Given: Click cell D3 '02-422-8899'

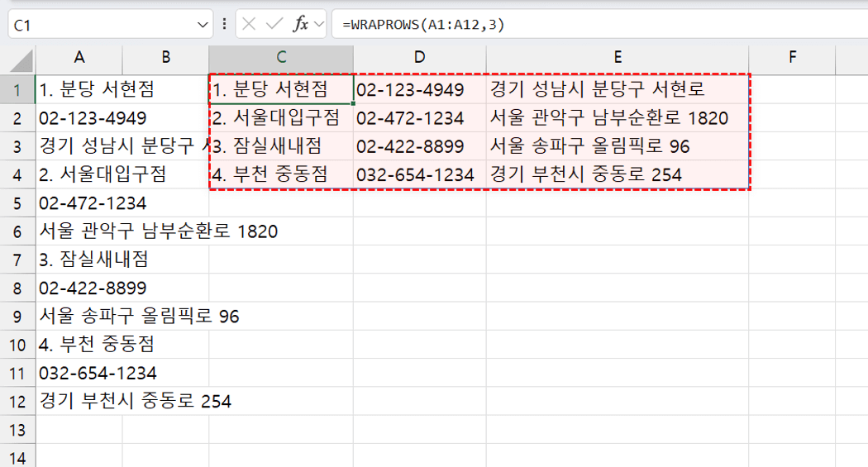Looking at the screenshot, I should pyautogui.click(x=420, y=146).
